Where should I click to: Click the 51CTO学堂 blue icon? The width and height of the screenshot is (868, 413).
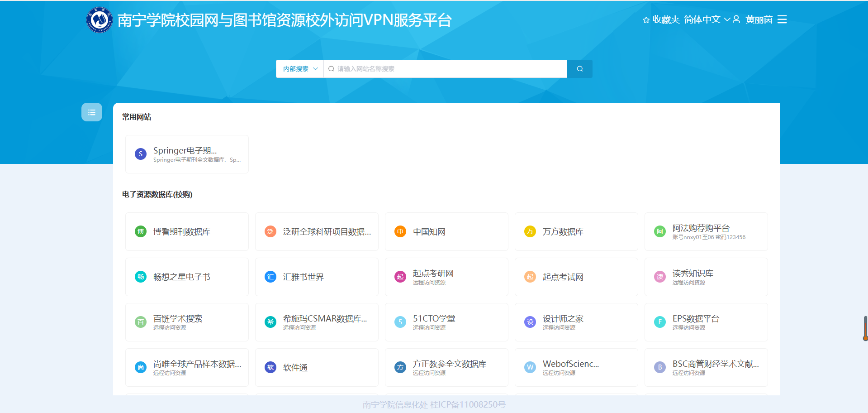(400, 322)
